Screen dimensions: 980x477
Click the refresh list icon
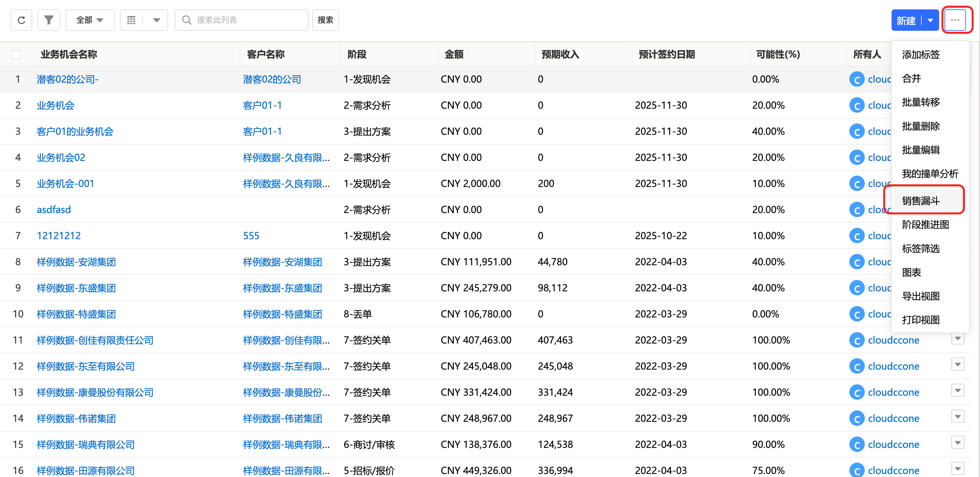point(21,20)
